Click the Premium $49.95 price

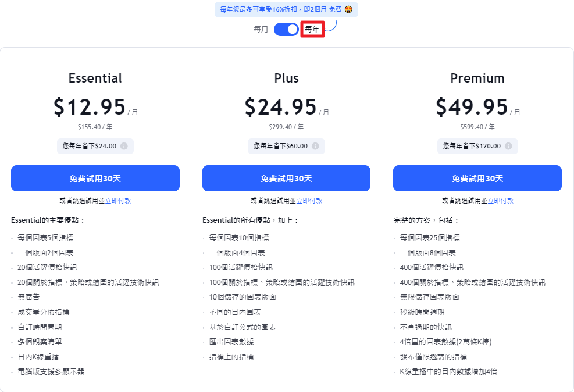coord(472,107)
